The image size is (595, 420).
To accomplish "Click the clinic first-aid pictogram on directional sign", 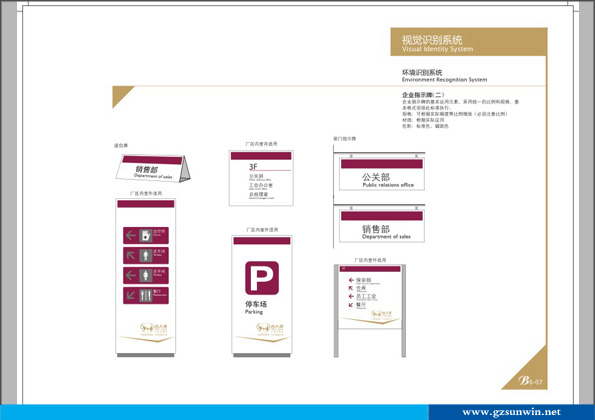I will 146,236.
